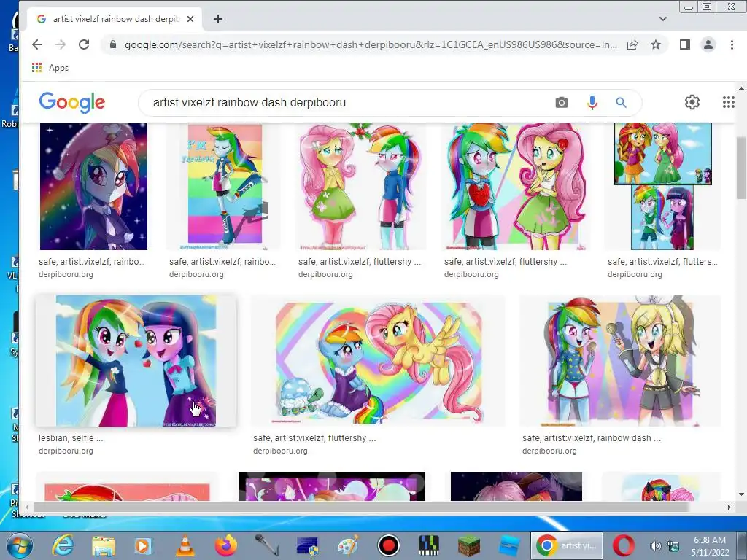
Task: Expand the tab search dropdown arrow
Action: 662,19
